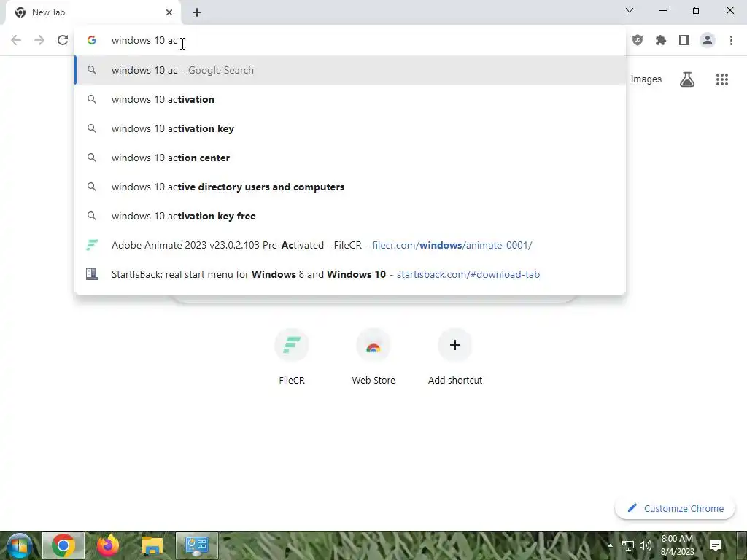Open the taskbar clock showing 8:00 AM

click(x=677, y=545)
